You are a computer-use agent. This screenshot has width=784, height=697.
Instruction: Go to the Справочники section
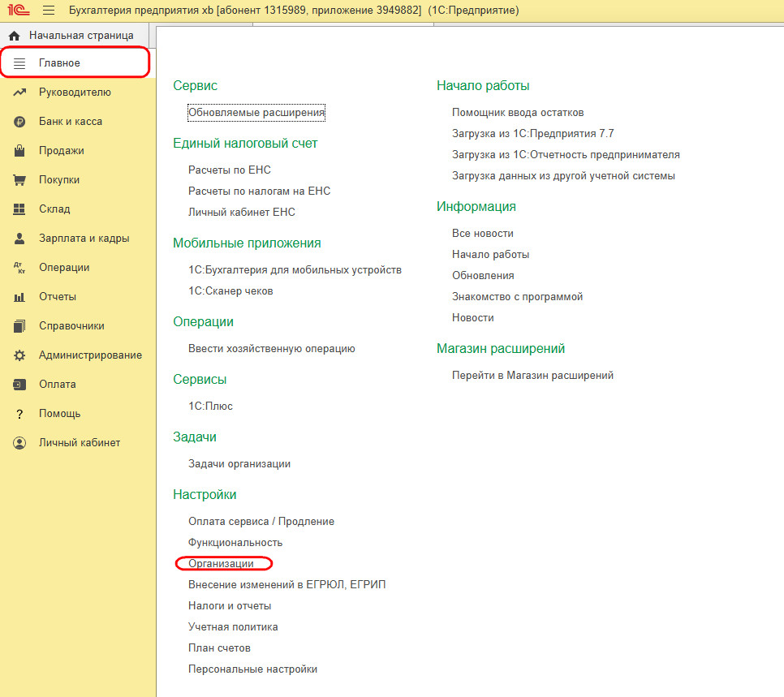coord(71,326)
